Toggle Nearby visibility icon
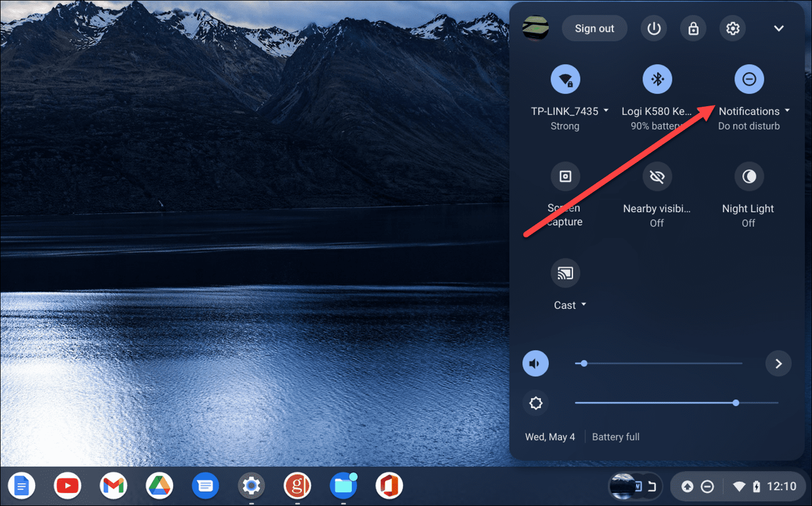This screenshot has width=812, height=506. 657,177
